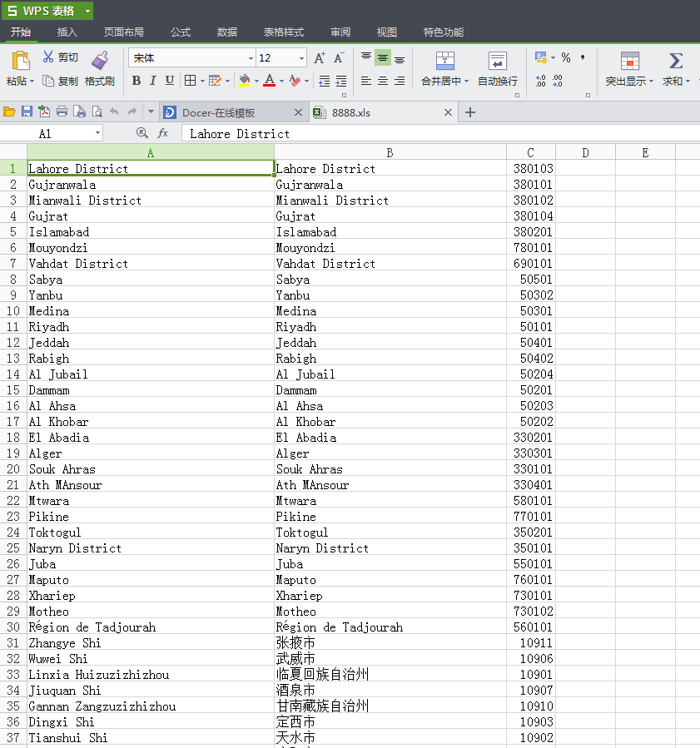The image size is (700, 748).
Task: Increase font size with the A+ icon
Action: (x=320, y=57)
